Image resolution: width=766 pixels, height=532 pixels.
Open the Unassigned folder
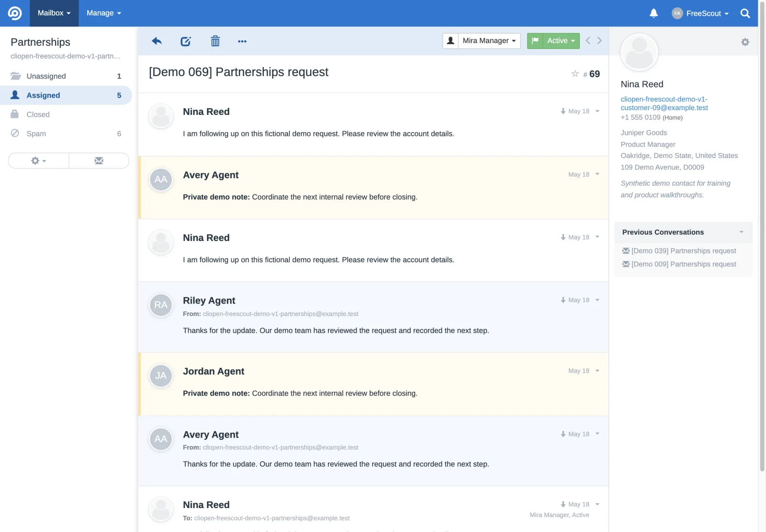coord(66,76)
